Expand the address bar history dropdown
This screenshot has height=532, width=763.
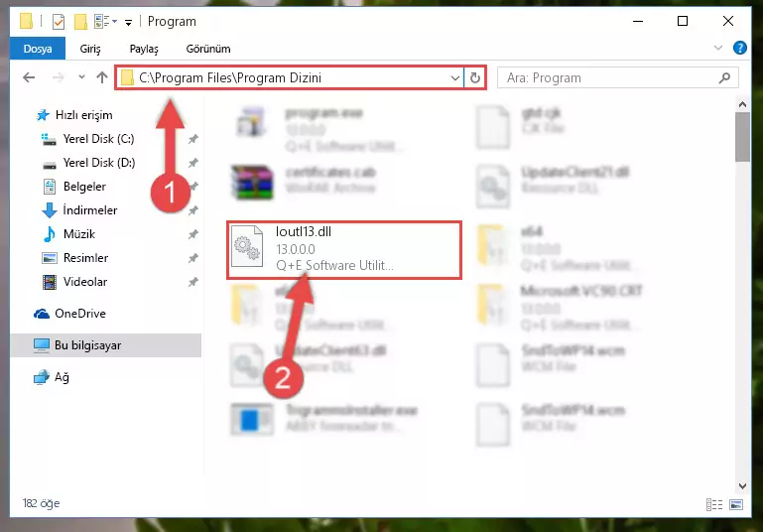point(455,77)
